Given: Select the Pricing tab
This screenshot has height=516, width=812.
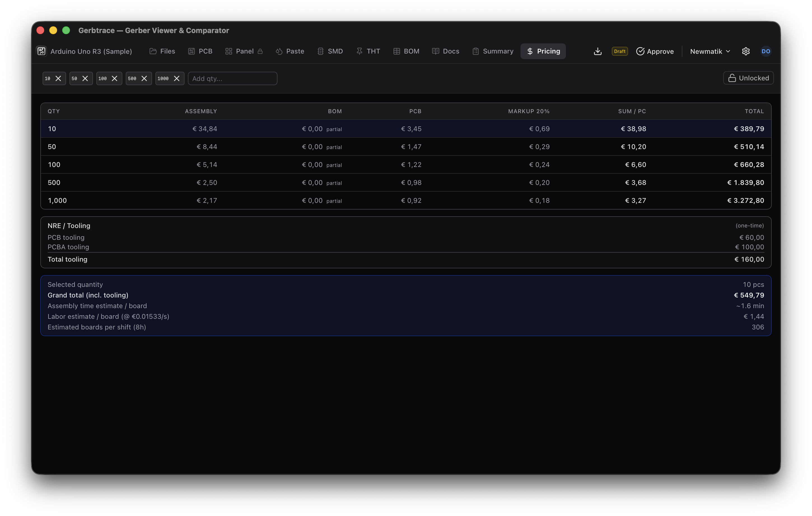Looking at the screenshot, I should pos(543,51).
